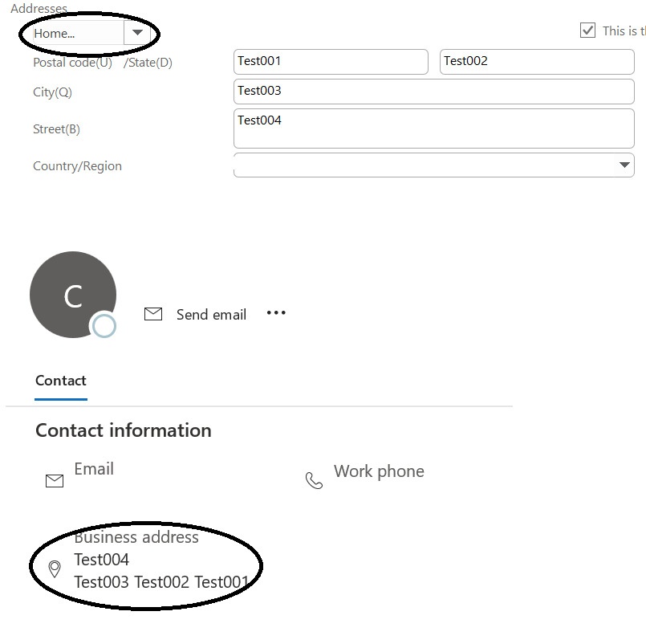Click the Test003 city field
This screenshot has width=646, height=644.
point(433,91)
